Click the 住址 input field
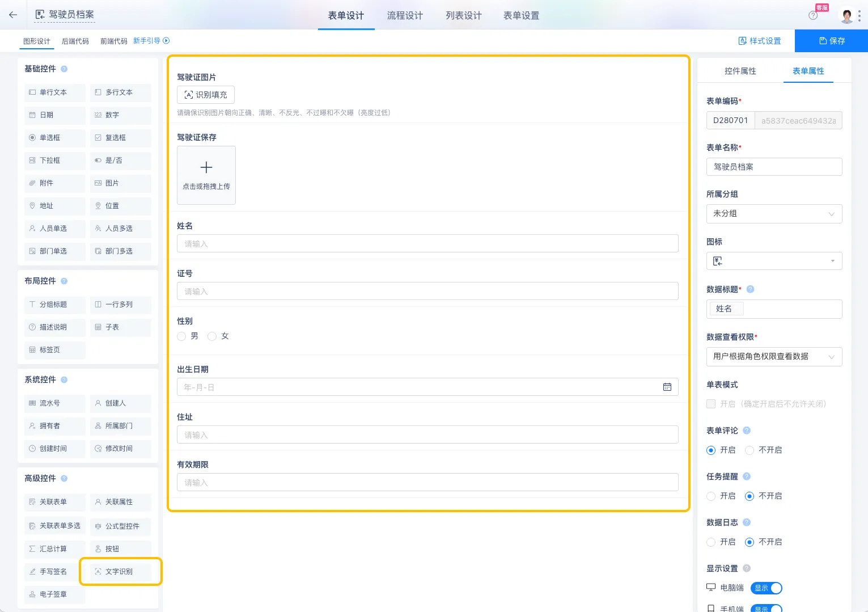 (x=427, y=434)
